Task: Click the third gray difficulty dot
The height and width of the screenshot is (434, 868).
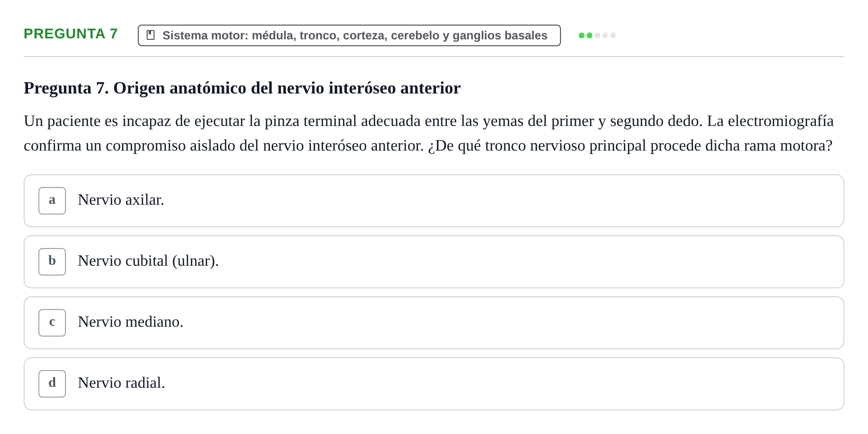Action: pyautogui.click(x=597, y=35)
